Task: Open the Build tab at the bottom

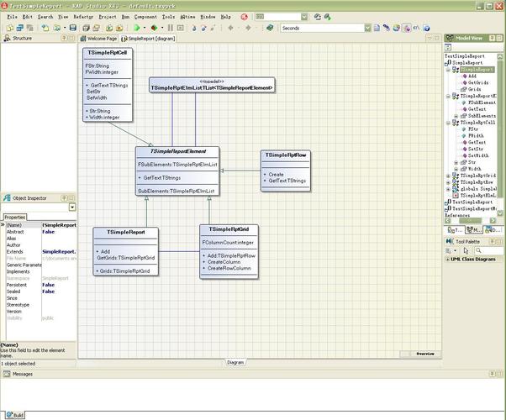Action: click(16, 415)
